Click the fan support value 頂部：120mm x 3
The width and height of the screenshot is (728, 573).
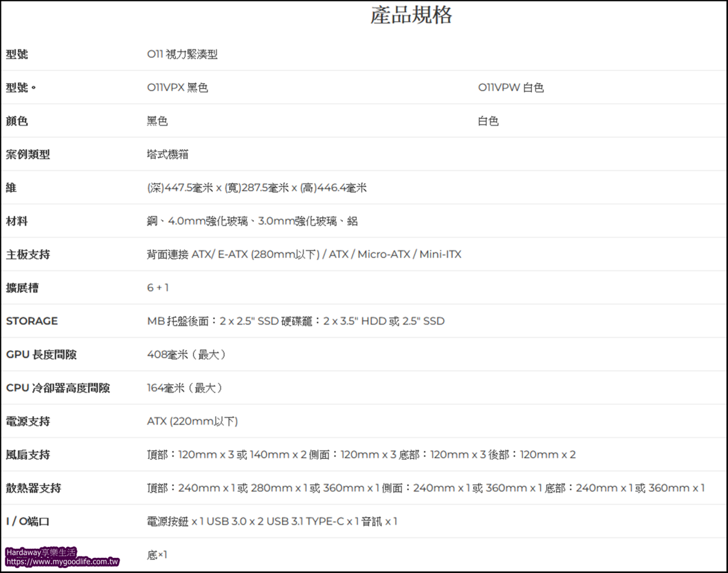pos(362,455)
